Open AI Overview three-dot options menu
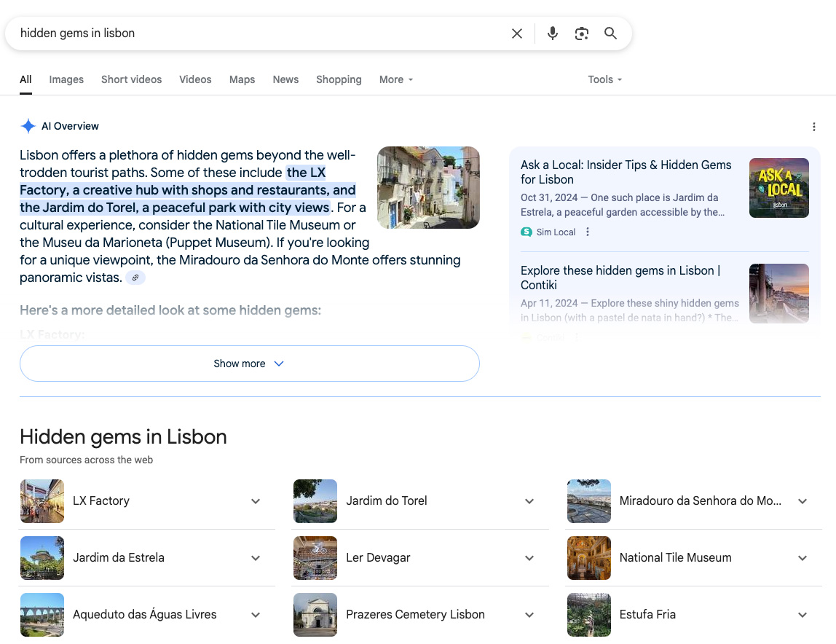This screenshot has height=644, width=836. [813, 127]
